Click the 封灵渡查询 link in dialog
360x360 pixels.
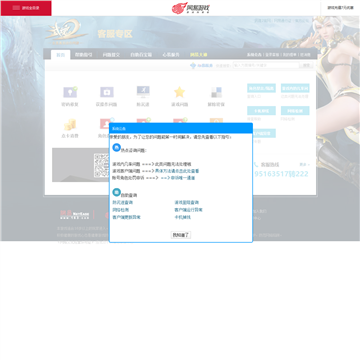click(123, 202)
